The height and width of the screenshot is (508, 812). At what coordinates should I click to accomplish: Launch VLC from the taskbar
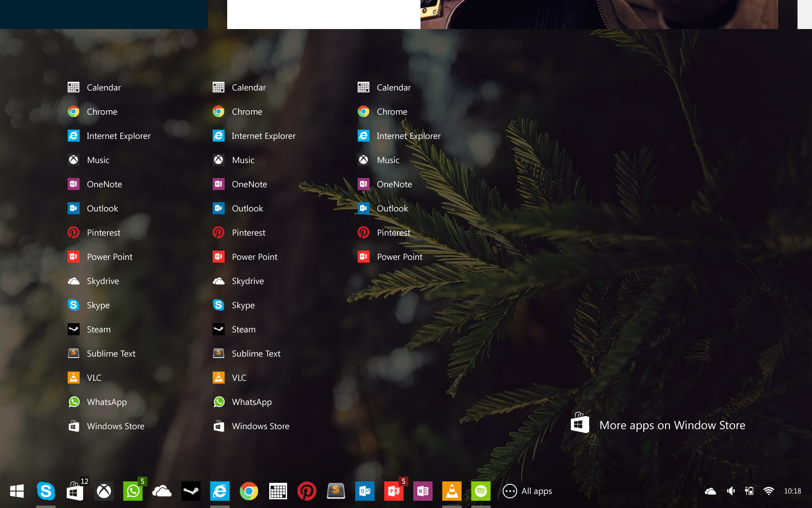coord(452,491)
